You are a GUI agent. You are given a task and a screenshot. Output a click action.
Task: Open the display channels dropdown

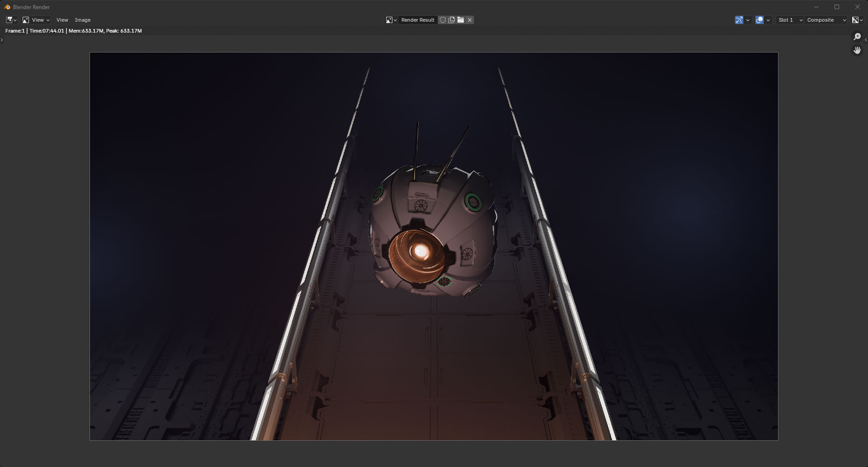[x=858, y=20]
